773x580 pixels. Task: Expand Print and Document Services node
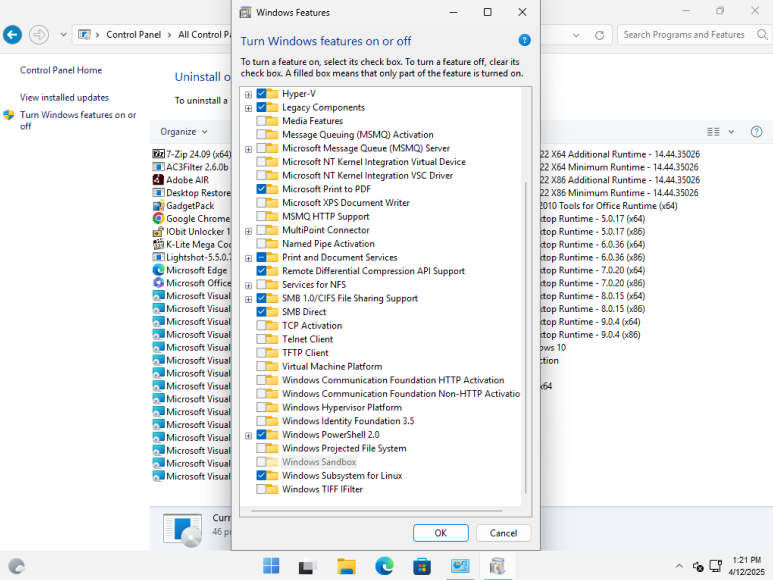point(248,258)
